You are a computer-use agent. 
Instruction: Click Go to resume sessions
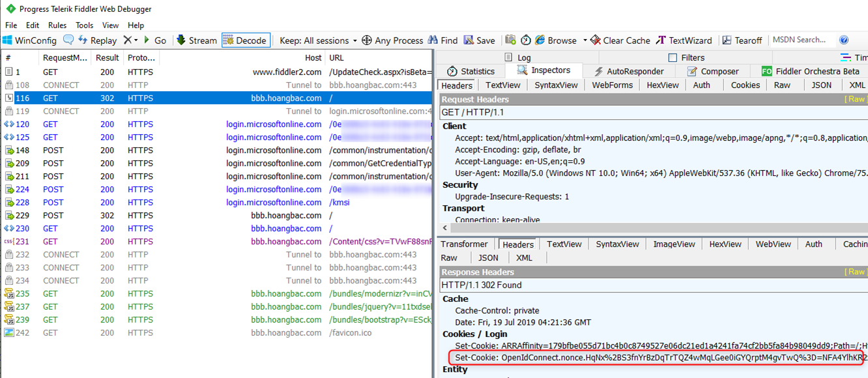coord(154,40)
